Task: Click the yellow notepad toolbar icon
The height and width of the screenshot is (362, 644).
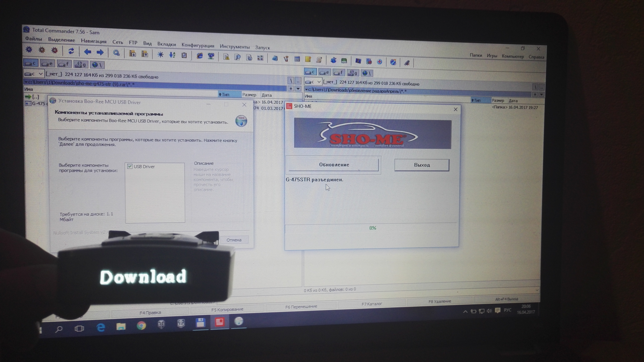Action: 308,59
